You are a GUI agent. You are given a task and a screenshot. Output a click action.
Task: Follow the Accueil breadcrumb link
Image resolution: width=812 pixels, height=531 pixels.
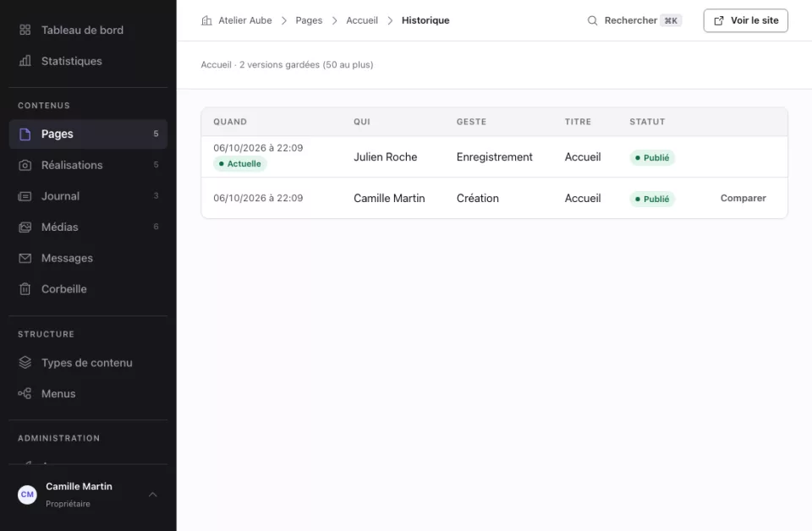(x=362, y=20)
